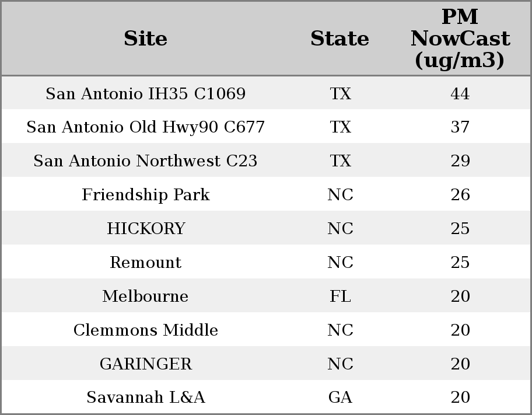Click the Site column header
The height and width of the screenshot is (415, 532).
click(x=145, y=39)
